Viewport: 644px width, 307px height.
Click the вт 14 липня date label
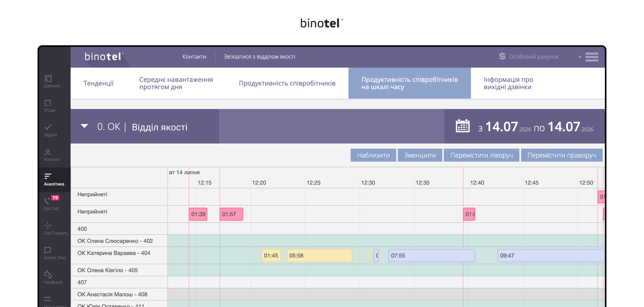pyautogui.click(x=184, y=172)
